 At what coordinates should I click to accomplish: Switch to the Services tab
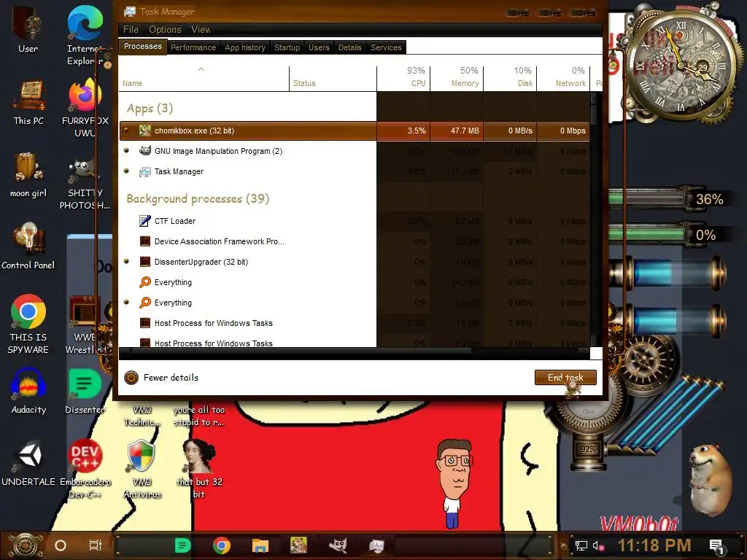pyautogui.click(x=386, y=47)
